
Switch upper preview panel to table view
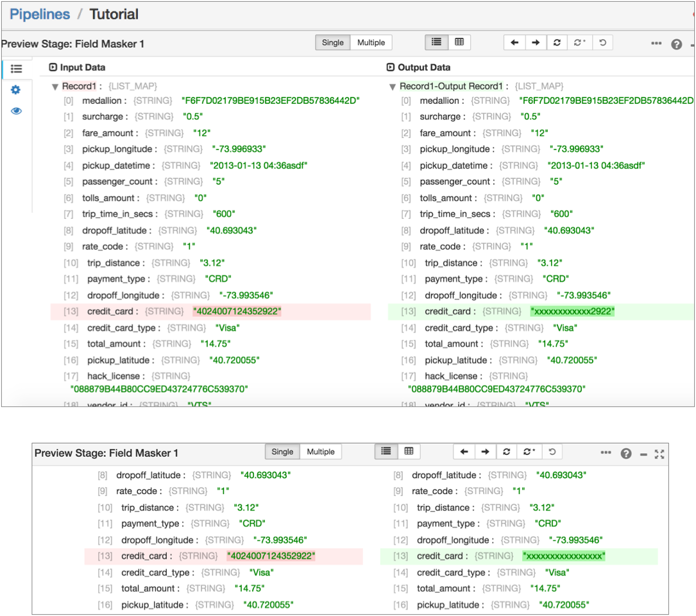coord(459,42)
